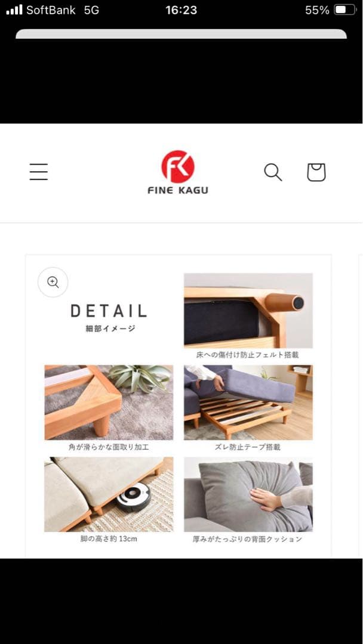Screen dimensions: 363x644
Task: Open the shopping cart bag icon
Action: [316, 172]
